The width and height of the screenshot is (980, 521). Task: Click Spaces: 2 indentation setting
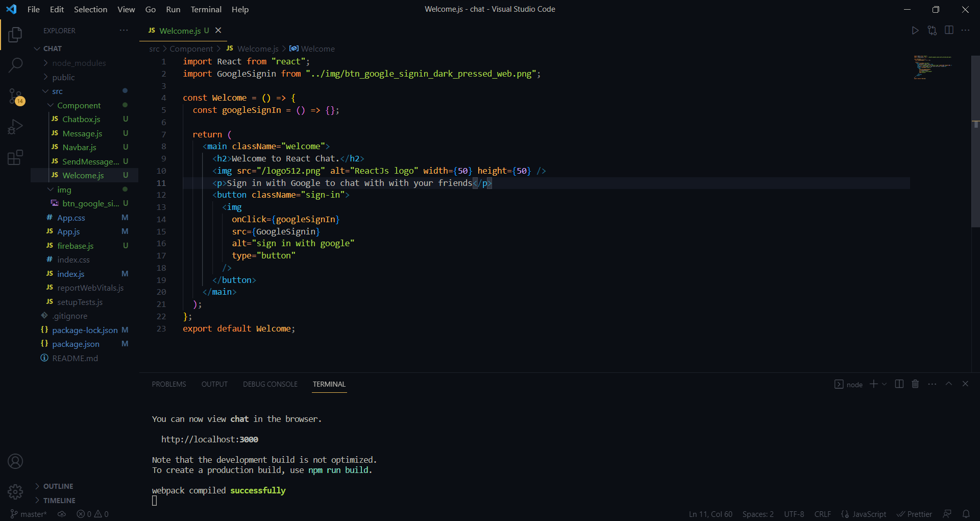(758, 514)
